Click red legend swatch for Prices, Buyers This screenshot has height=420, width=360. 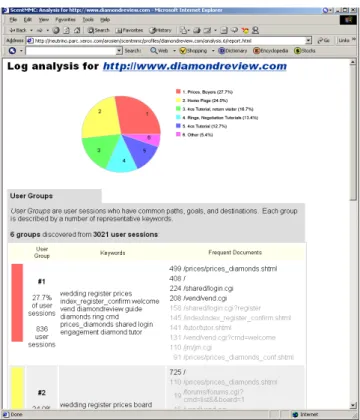[178, 91]
